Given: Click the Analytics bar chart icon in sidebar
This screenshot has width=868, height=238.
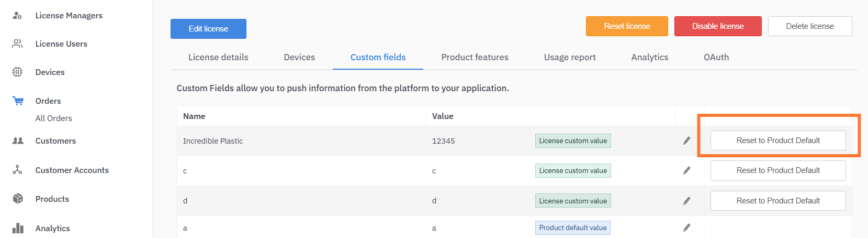Looking at the screenshot, I should [x=18, y=228].
